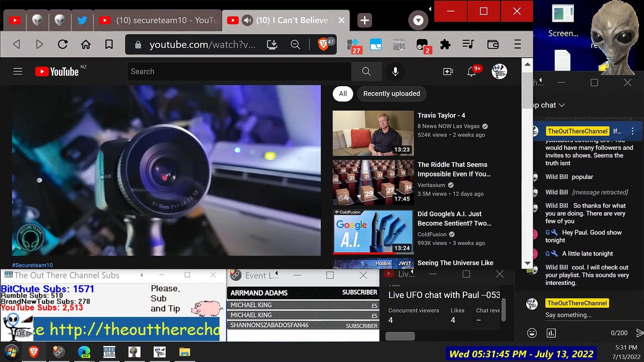
Task: Click the Live stats horizontal scrollbar thumb
Action: (400, 336)
